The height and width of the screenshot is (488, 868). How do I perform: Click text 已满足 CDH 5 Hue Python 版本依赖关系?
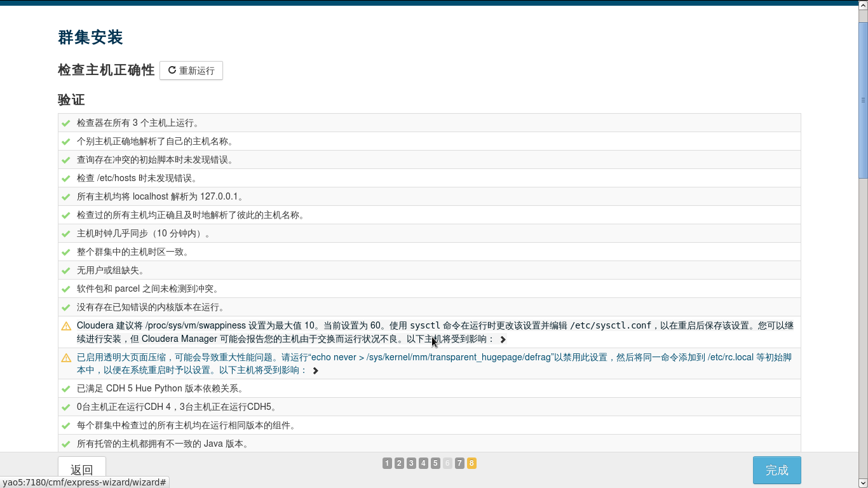pyautogui.click(x=160, y=389)
